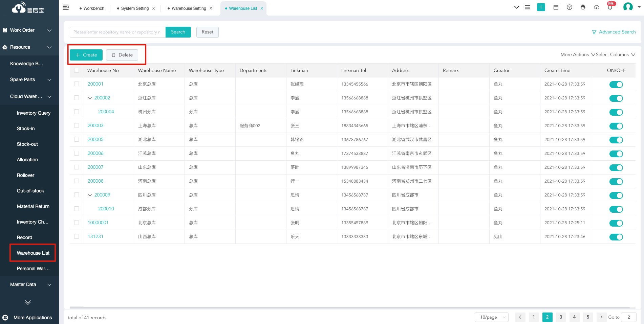This screenshot has width=644, height=324.
Task: Collapse the 200009 warehouse row
Action: 90,195
